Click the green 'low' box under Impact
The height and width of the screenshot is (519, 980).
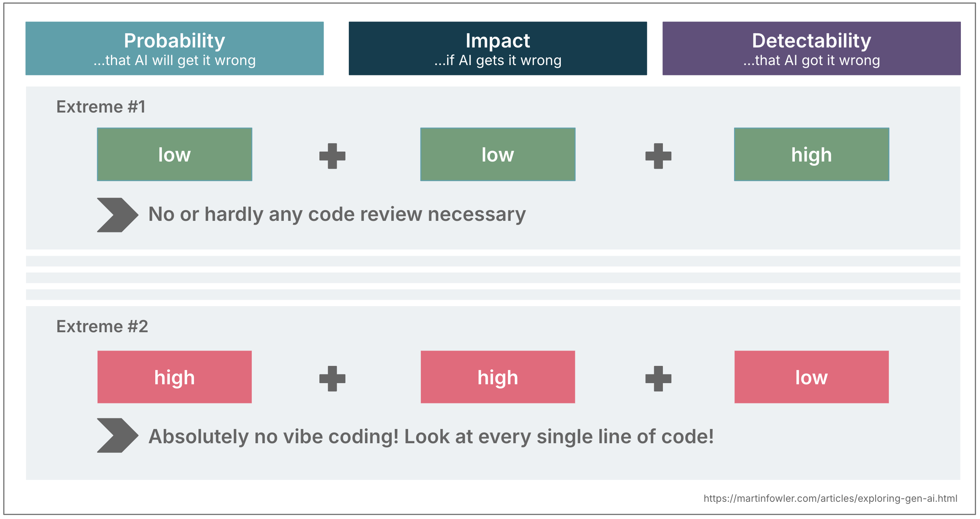click(x=498, y=154)
